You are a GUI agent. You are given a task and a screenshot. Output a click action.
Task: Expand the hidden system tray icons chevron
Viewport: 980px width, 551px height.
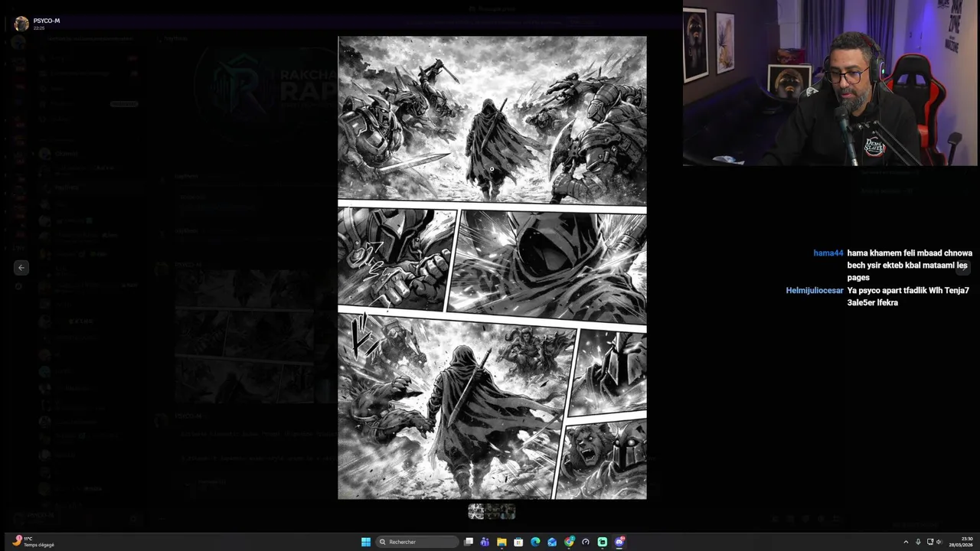[906, 542]
